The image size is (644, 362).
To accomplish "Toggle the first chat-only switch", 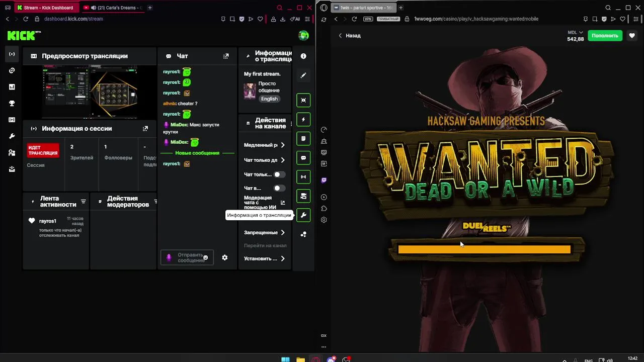I will (279, 174).
